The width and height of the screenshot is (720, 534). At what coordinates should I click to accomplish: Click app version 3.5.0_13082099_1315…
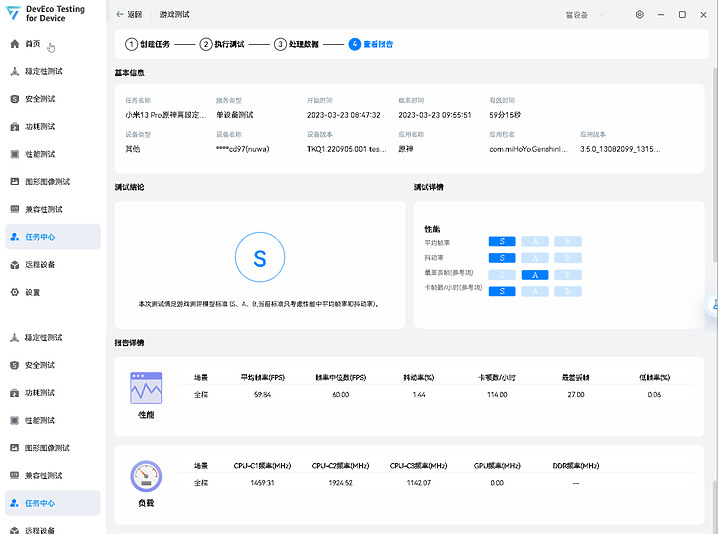pos(620,149)
